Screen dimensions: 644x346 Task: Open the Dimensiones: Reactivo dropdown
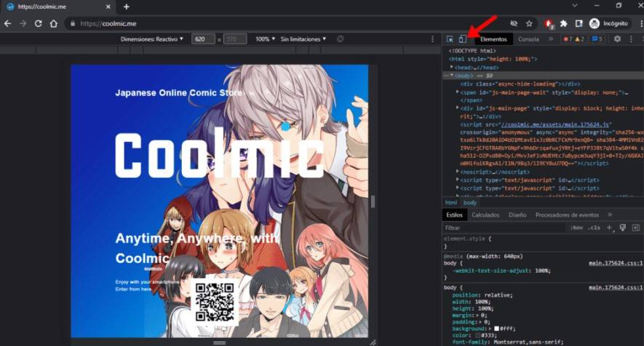(151, 39)
